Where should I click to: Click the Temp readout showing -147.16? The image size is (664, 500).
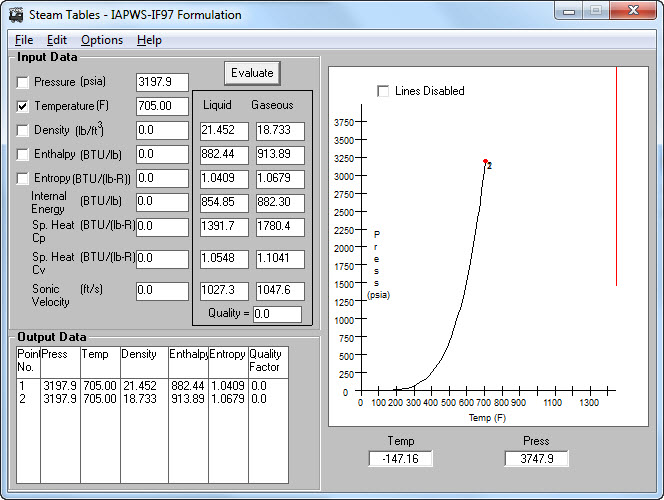pyautogui.click(x=400, y=459)
